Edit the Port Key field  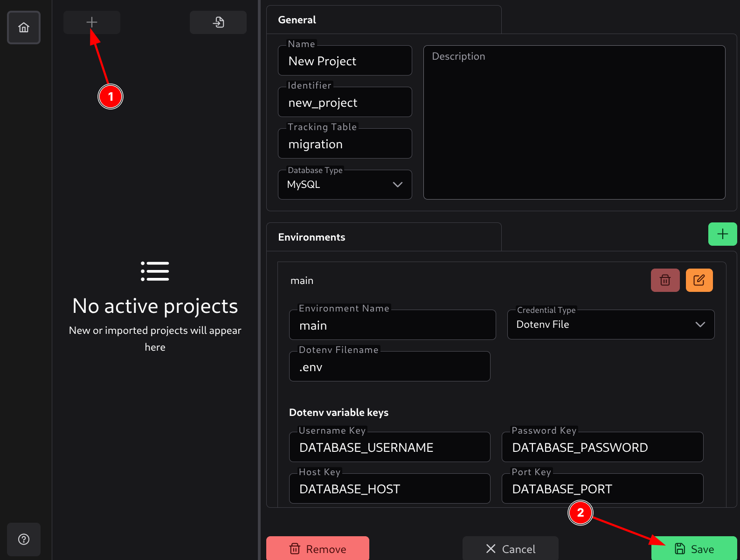[602, 489]
